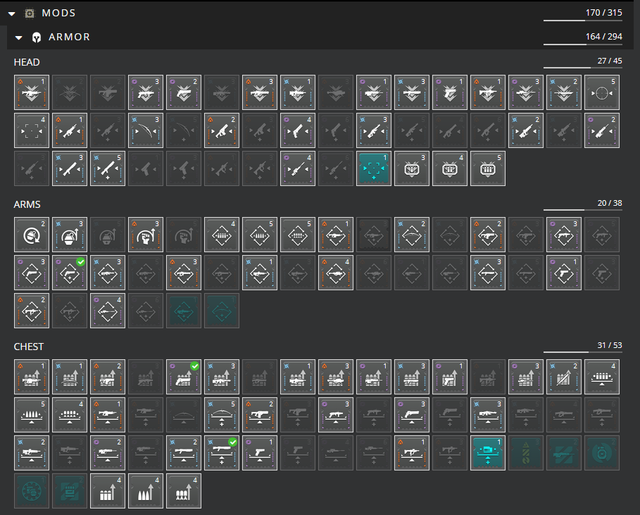This screenshot has height=515, width=640.
Task: Click the ARMS progress bar
Action: coord(583,210)
